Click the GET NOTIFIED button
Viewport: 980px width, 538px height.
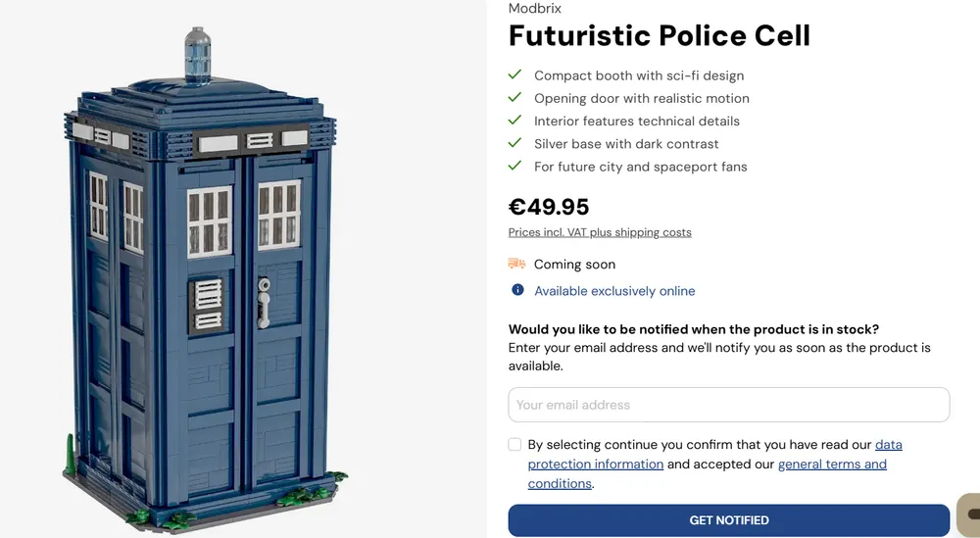729,520
